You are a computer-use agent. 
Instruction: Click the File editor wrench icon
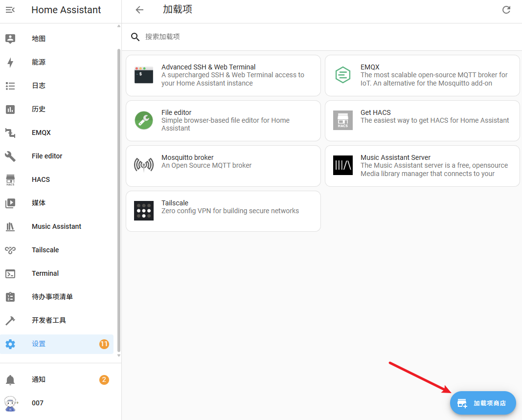pos(144,120)
